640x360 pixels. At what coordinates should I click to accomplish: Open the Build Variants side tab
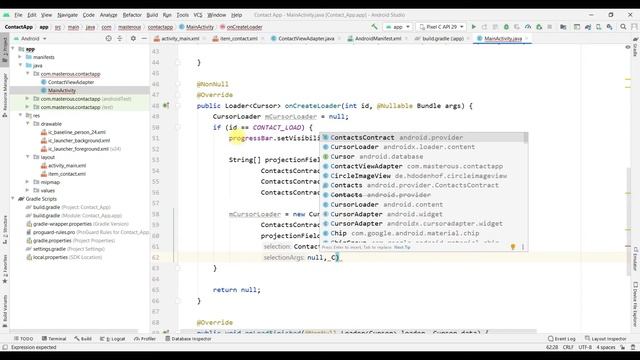coord(4,311)
